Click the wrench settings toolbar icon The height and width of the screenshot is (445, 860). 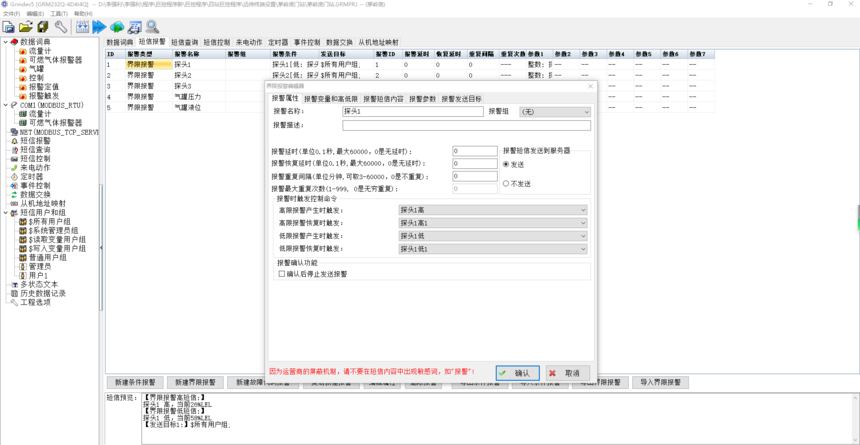tap(60, 26)
